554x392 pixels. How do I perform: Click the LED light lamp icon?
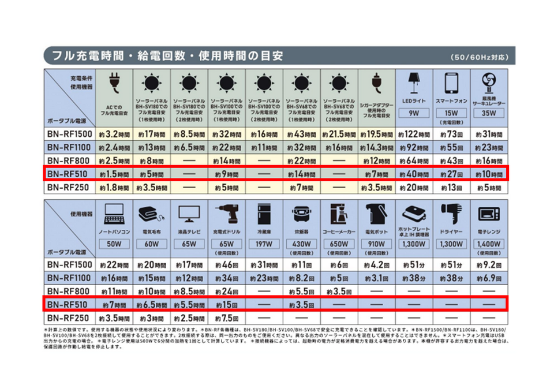(x=414, y=81)
